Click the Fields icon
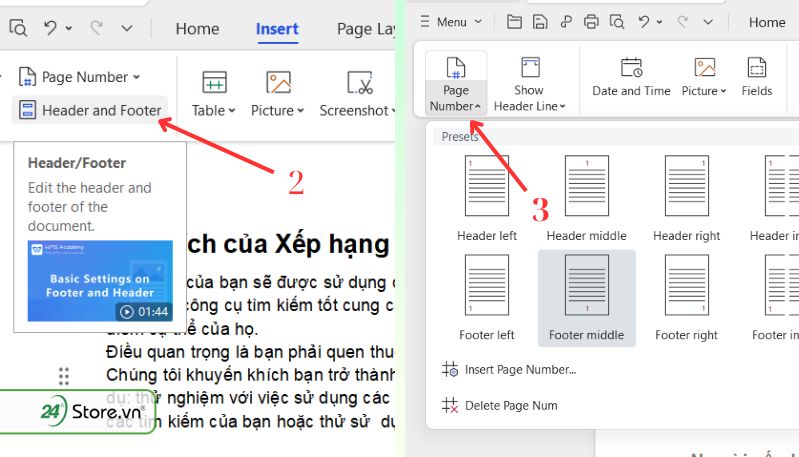The image size is (799, 457). 757,67
